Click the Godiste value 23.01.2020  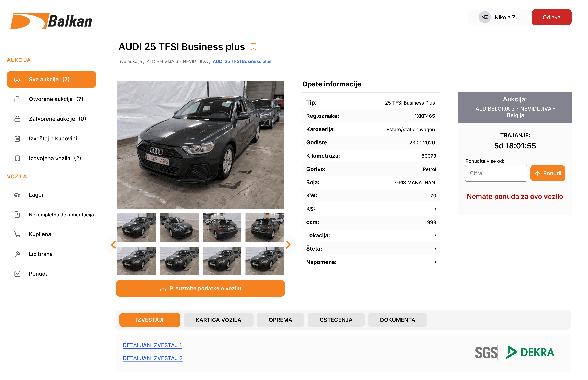click(x=422, y=143)
